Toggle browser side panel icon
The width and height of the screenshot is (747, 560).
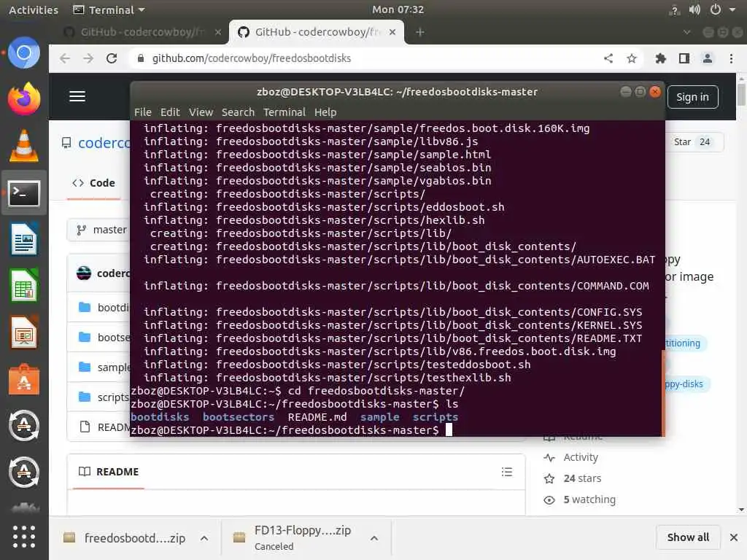pyautogui.click(x=684, y=58)
